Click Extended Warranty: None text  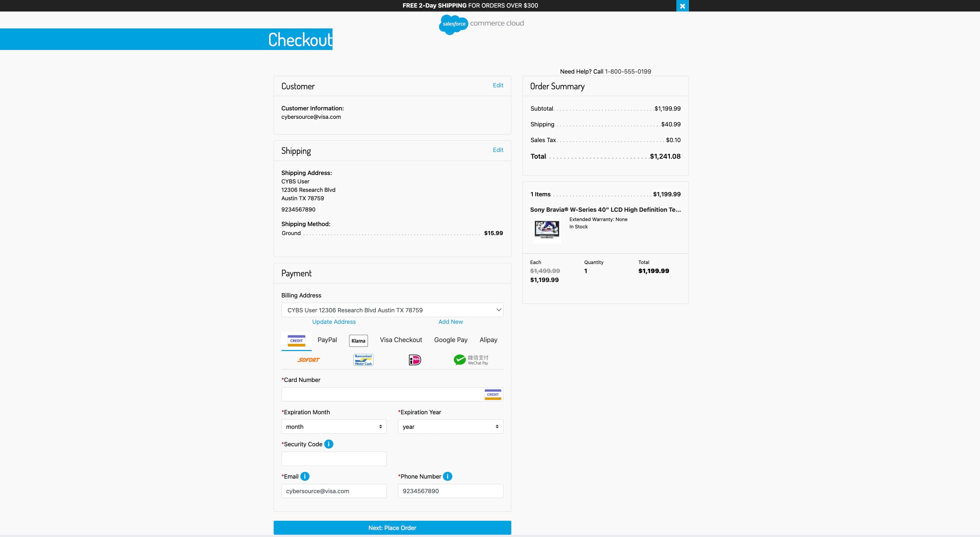point(598,219)
